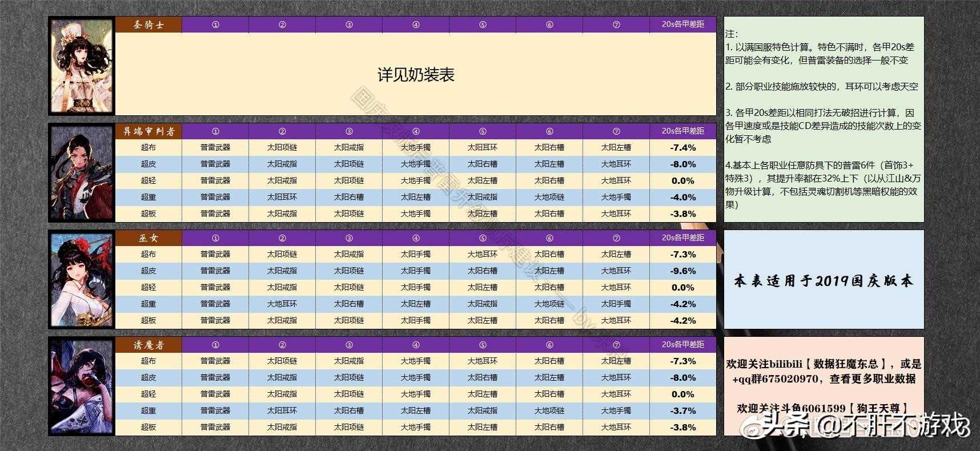
Task: Select the 巫女 character portrait
Action: pos(82,280)
